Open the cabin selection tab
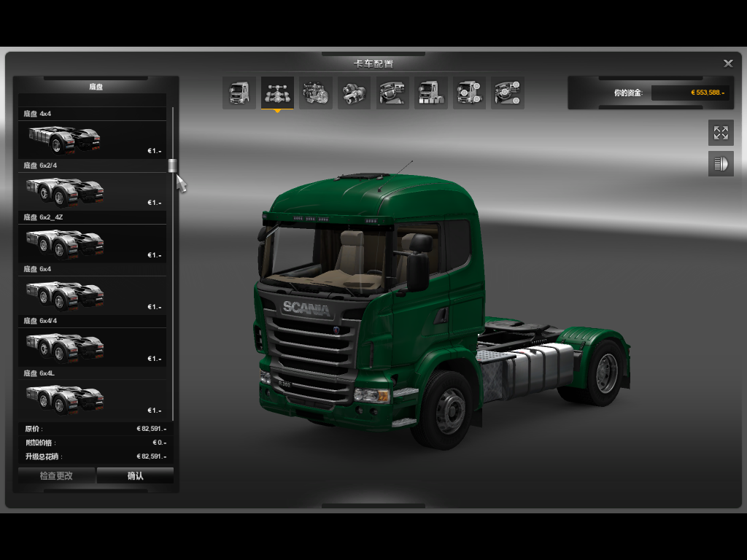This screenshot has width=747, height=560. click(x=239, y=93)
